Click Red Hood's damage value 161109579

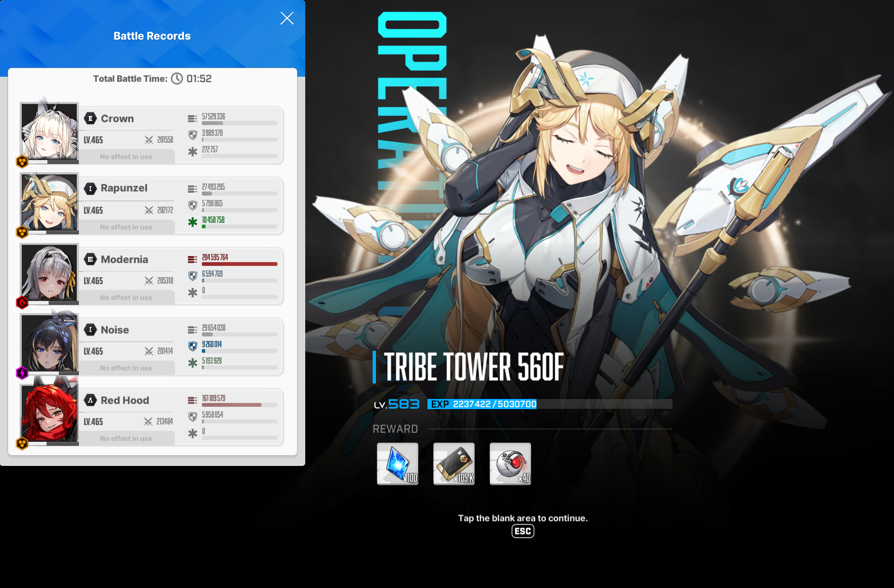[x=214, y=398]
